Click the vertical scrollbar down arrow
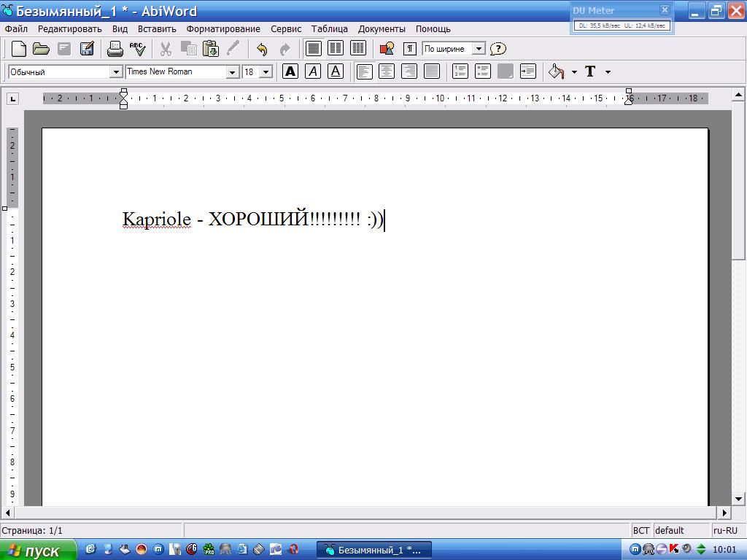 (738, 499)
